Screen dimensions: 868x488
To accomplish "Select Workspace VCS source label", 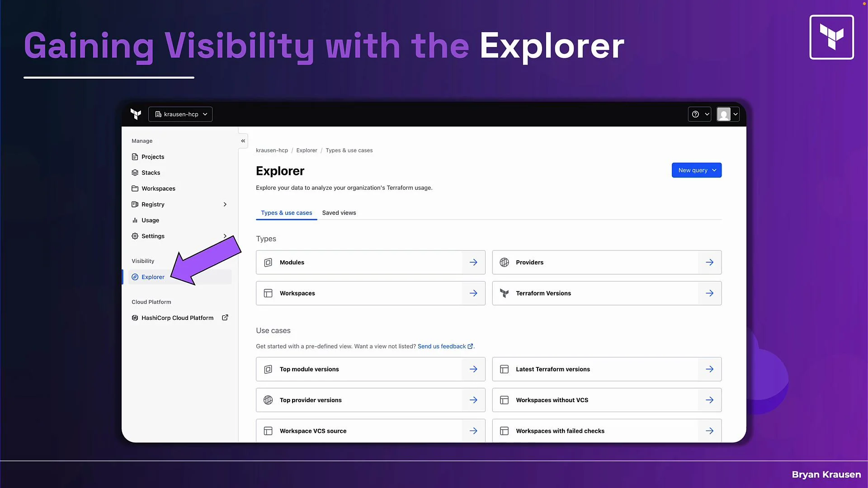I will click(313, 431).
